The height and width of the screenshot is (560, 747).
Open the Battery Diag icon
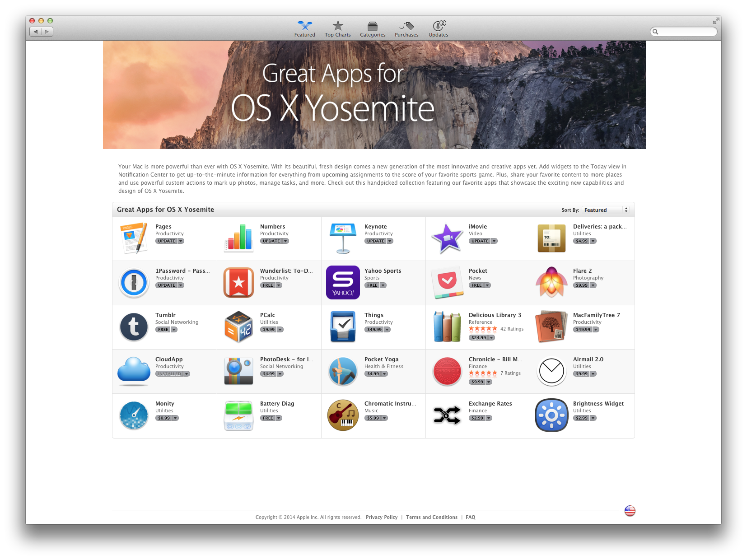point(238,415)
